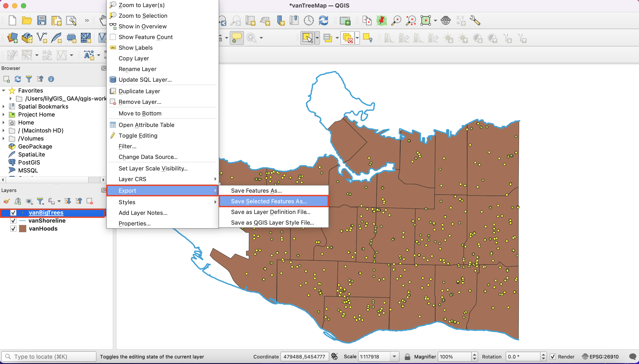This screenshot has width=639, height=364.
Task: Click the Temporal Controller clock icon
Action: coord(309,20)
